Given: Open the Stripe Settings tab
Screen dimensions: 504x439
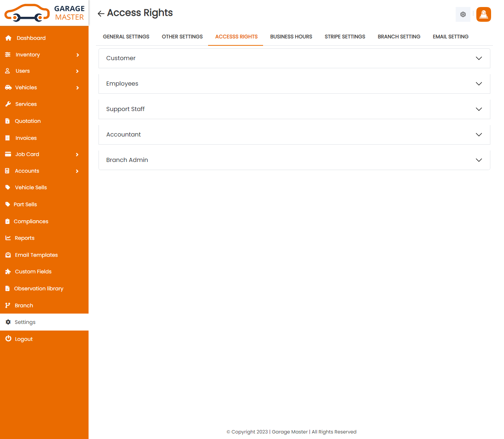Looking at the screenshot, I should 345,37.
